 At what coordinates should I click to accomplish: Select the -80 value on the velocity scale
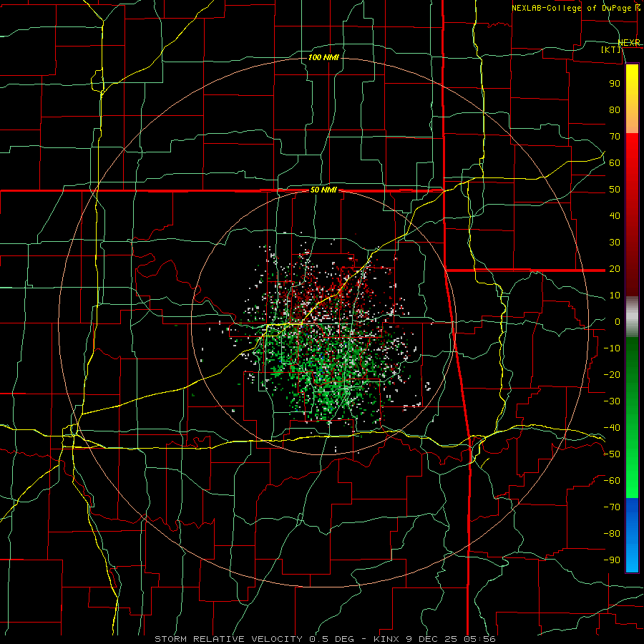[612, 534]
